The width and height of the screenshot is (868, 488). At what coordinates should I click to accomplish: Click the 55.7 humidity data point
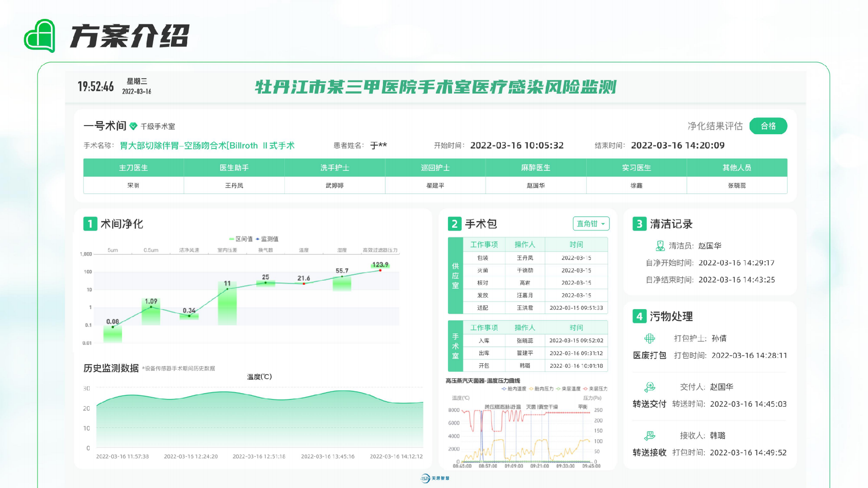click(x=342, y=277)
